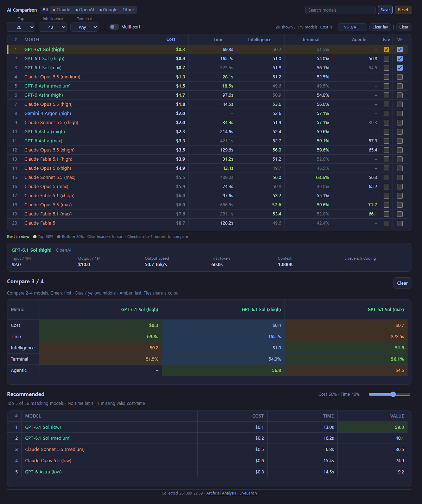Open the Artificial Analysis link
422x504 pixels.
pos(221,493)
